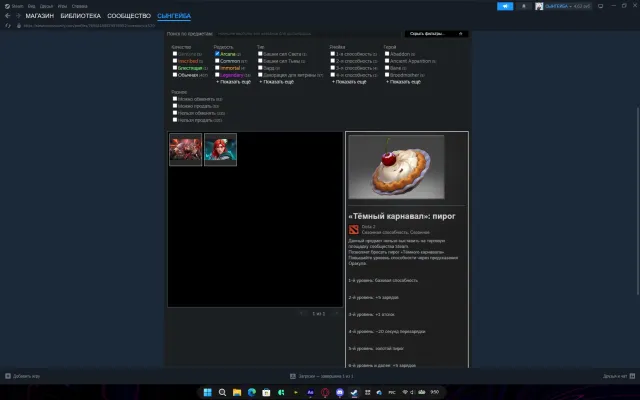Open the СЫНГЕЙБА profile tab
The width and height of the screenshot is (640, 400).
click(x=174, y=16)
